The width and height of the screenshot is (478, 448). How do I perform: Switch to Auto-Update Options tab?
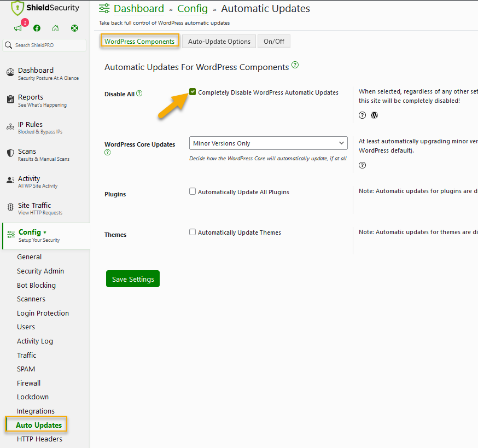[219, 42]
